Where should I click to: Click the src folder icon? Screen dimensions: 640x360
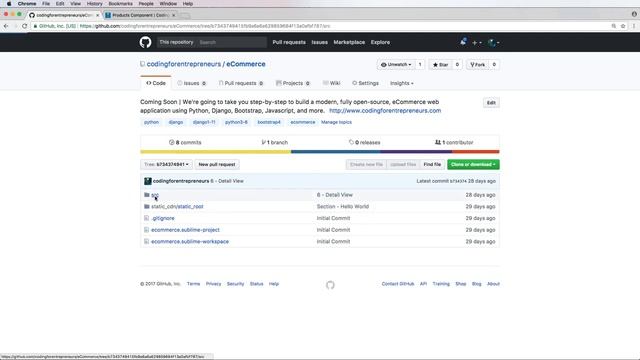pos(147,195)
